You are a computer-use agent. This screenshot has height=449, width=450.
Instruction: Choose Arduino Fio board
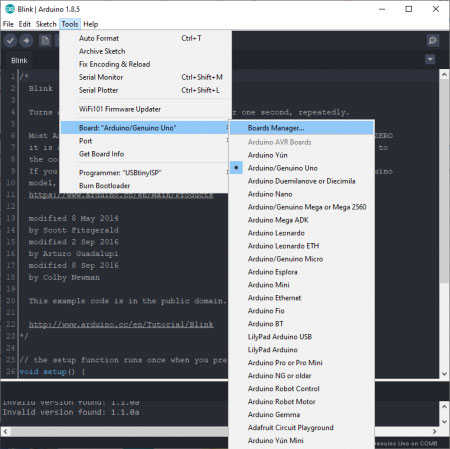(x=302, y=311)
